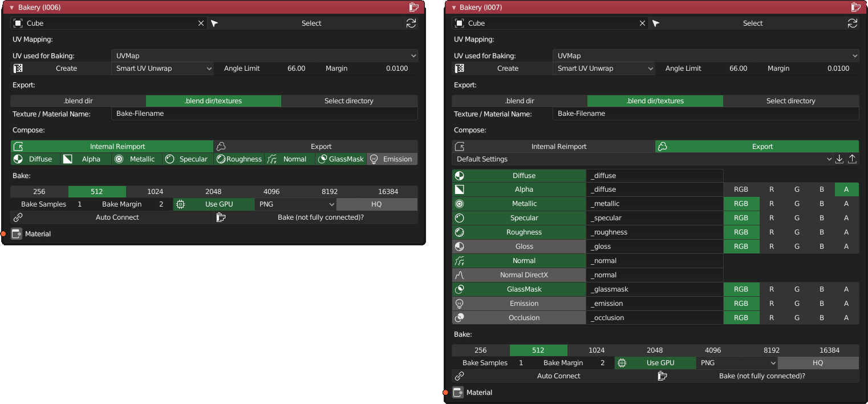
Task: Click the Material socket icon in Bakery (I007)
Action: tap(458, 393)
